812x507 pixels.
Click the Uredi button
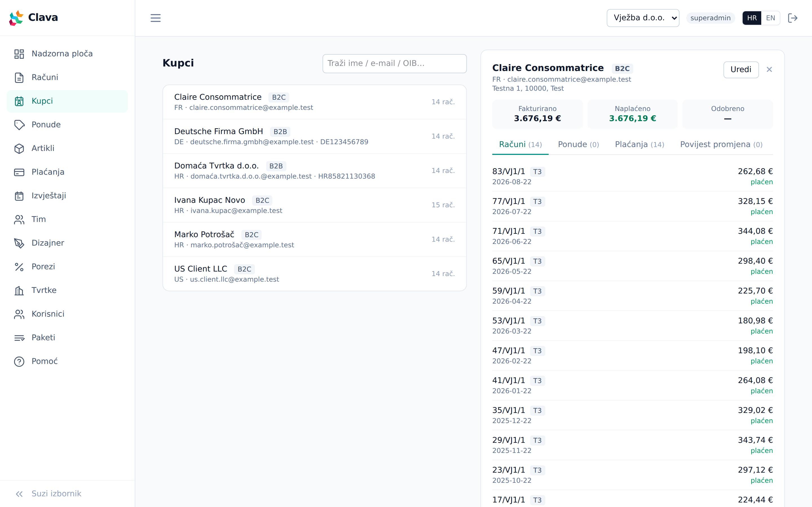coord(741,70)
